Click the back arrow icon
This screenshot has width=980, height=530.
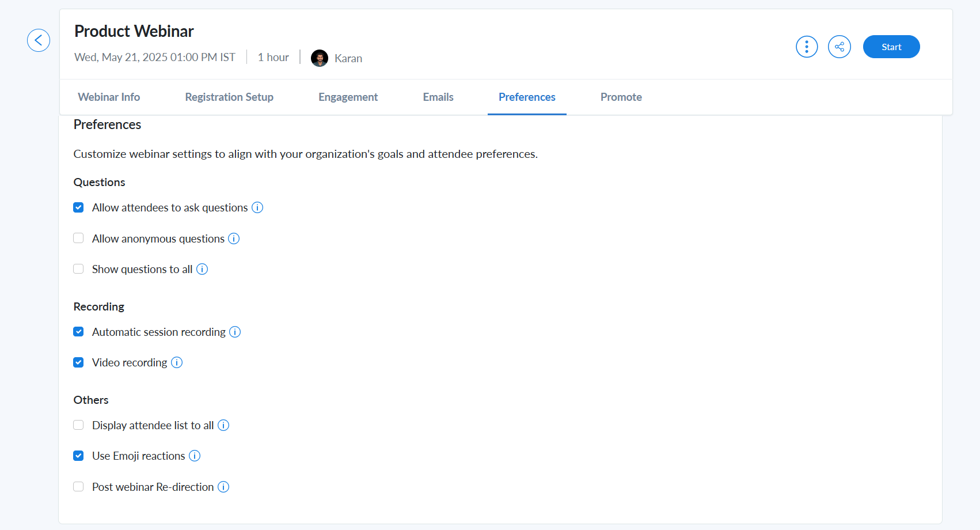point(39,40)
